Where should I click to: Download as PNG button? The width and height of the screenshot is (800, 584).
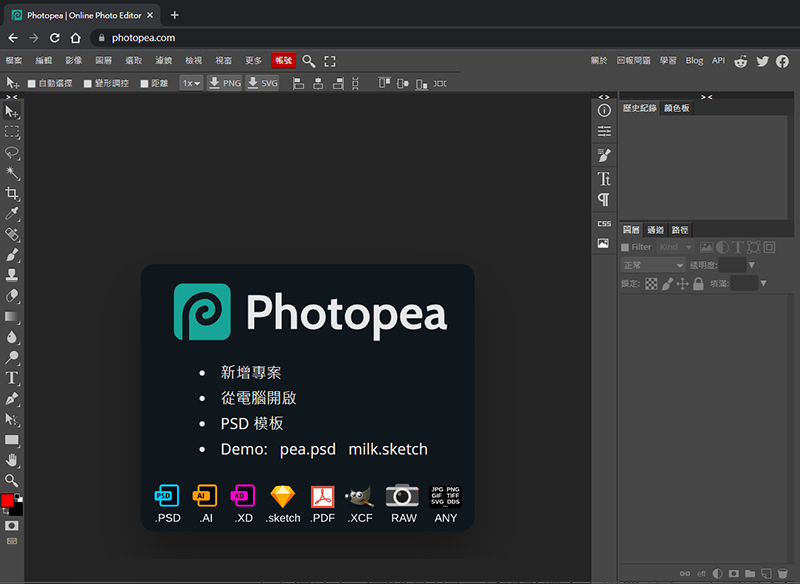(x=224, y=83)
